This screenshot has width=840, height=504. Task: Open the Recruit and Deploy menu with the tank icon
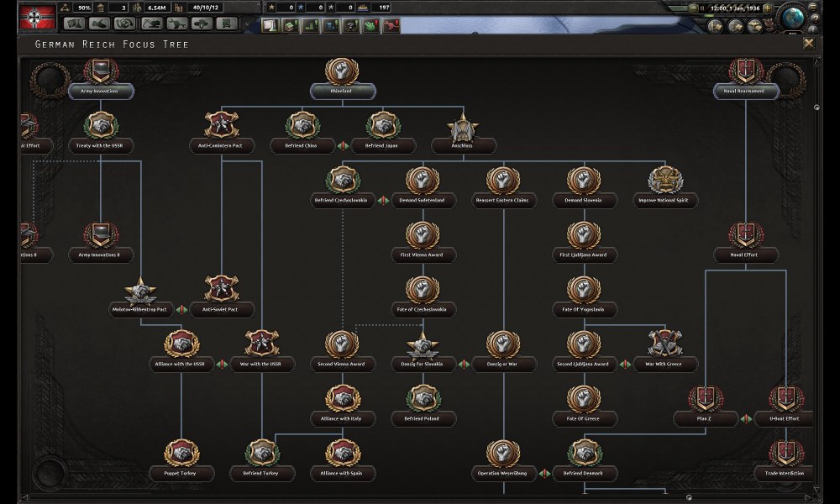202,24
